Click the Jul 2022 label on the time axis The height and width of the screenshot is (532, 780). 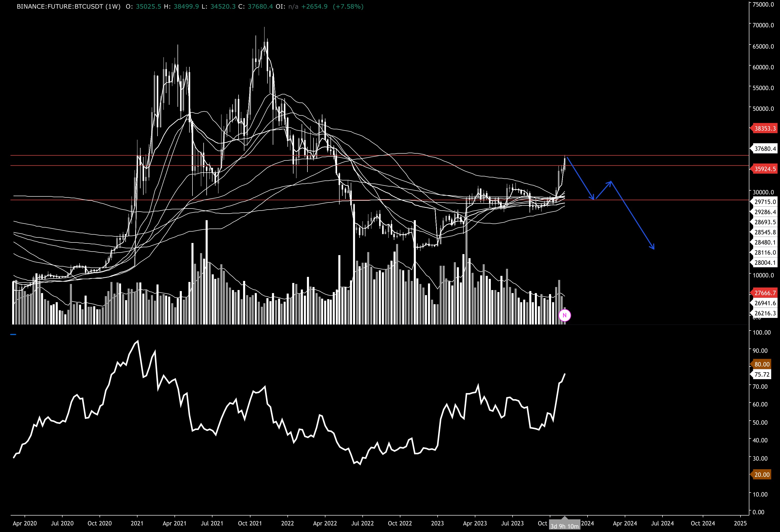click(362, 523)
